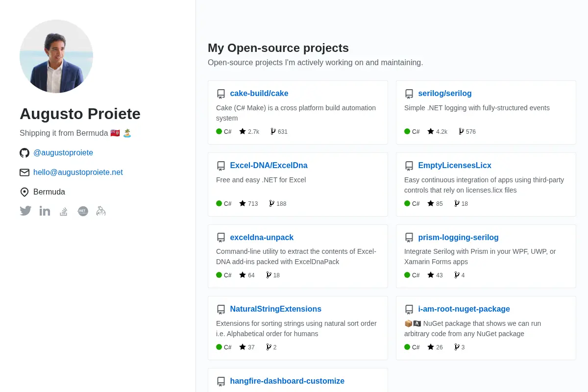Screen dimensions: 588x392
Task: Open prism-logging-serilog repository
Action: [x=458, y=238]
